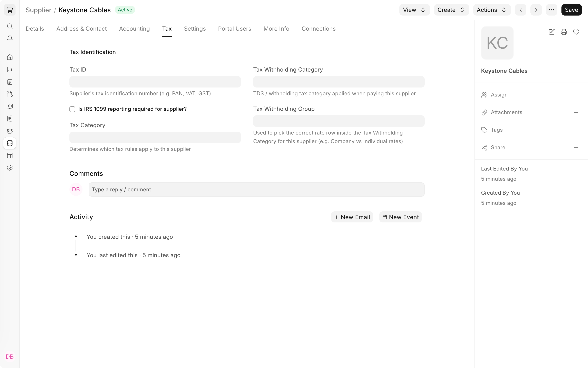The width and height of the screenshot is (588, 368).
Task: Click the Share plus icon
Action: (576, 147)
